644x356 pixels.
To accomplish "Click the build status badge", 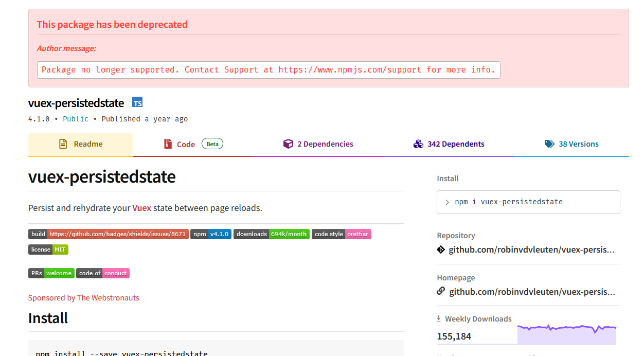I will [x=109, y=234].
